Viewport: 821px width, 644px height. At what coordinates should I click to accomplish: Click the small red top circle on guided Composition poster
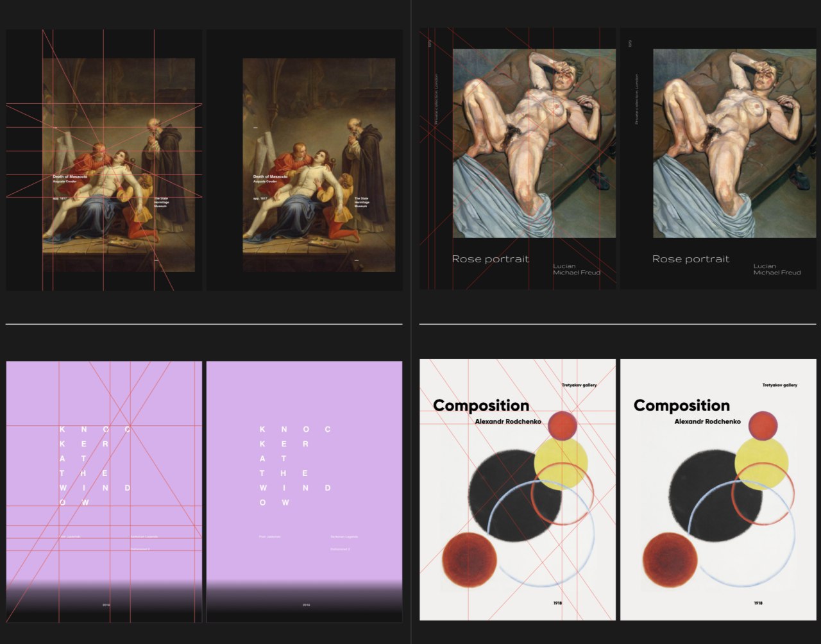pyautogui.click(x=563, y=425)
